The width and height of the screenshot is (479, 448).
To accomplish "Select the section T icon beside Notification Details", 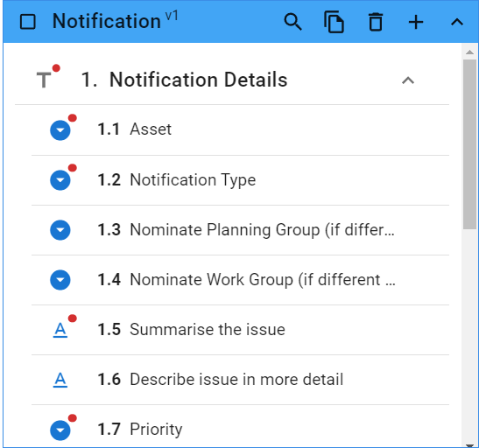I will 44,80.
